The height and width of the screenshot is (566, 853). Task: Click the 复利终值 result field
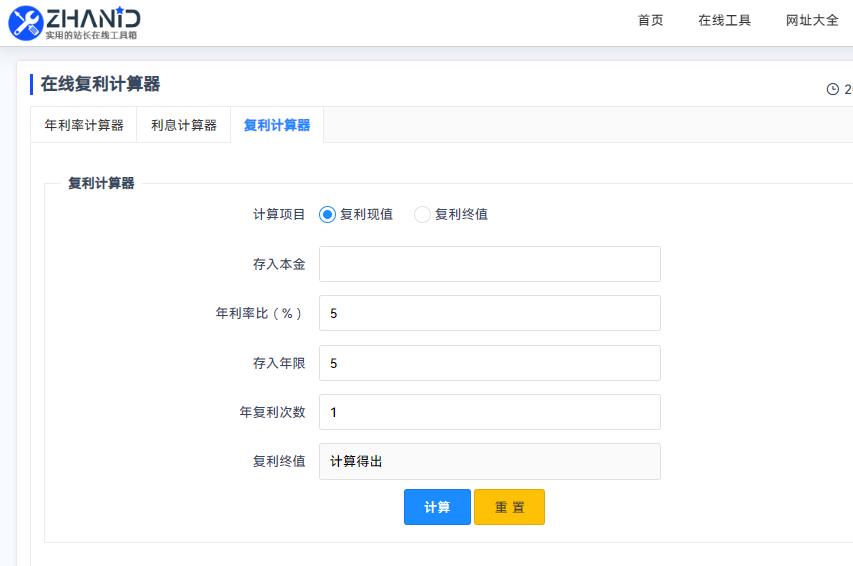pos(490,462)
